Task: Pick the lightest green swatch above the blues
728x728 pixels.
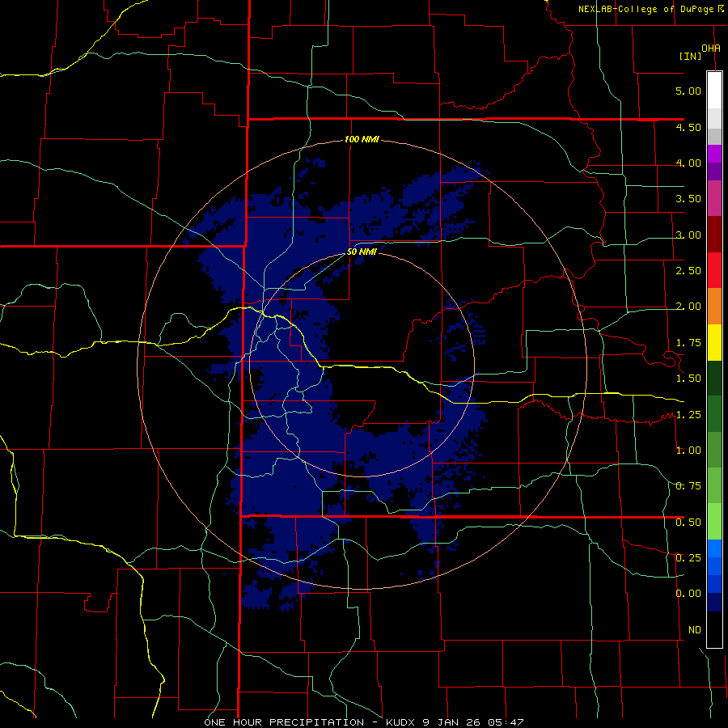Action: [x=714, y=522]
